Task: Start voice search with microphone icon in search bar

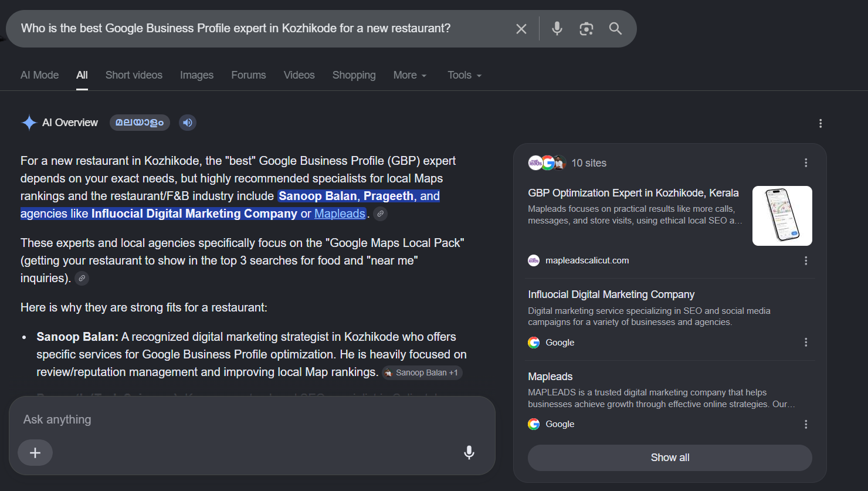Action: [557, 29]
